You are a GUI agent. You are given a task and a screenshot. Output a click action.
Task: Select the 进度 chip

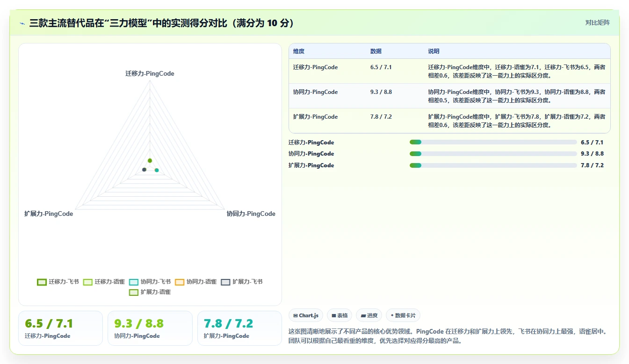[x=369, y=315]
